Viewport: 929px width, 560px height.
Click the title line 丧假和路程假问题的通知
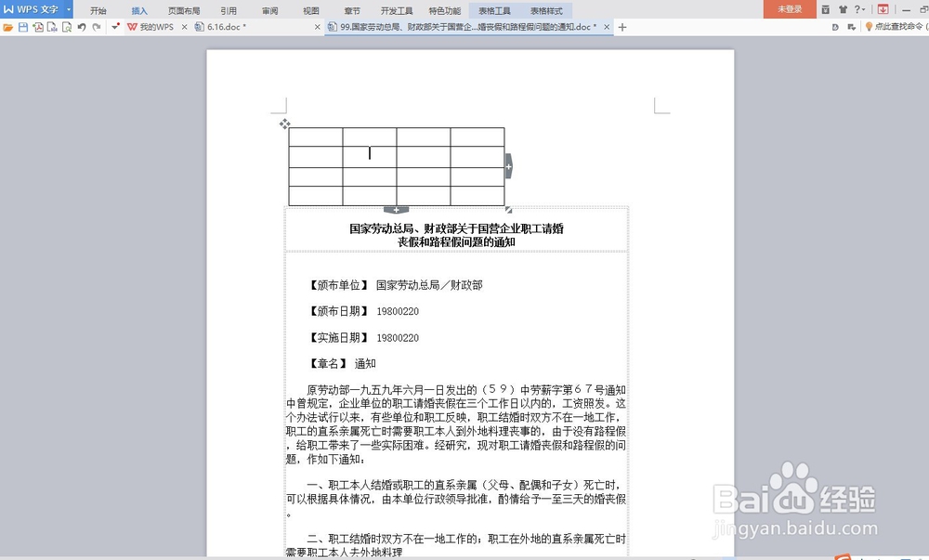point(456,242)
